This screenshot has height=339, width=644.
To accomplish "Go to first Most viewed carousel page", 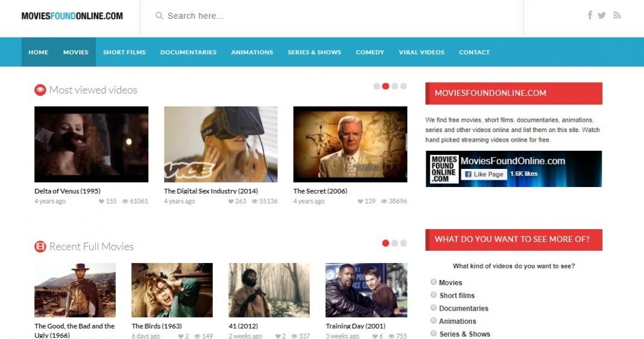I will click(377, 86).
